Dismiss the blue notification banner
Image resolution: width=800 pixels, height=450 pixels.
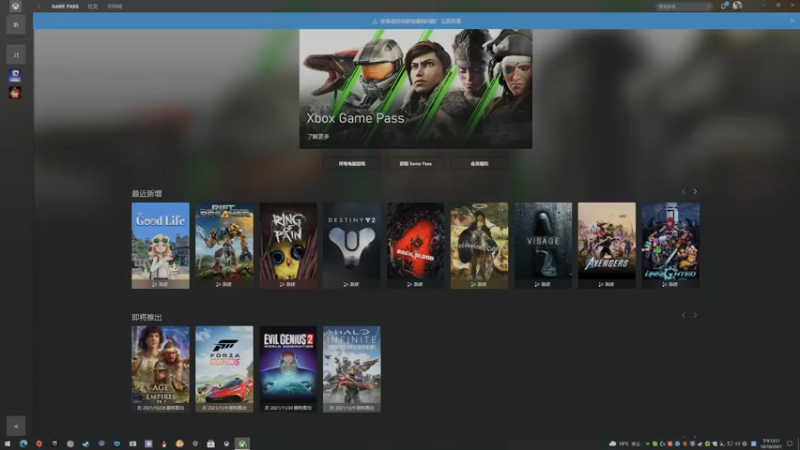click(x=792, y=21)
